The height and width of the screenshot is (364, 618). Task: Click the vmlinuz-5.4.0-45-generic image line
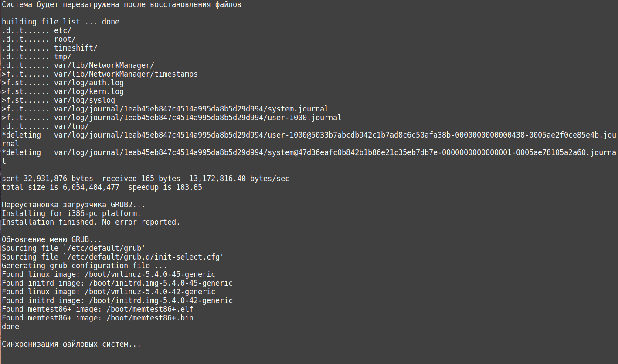pos(109,274)
